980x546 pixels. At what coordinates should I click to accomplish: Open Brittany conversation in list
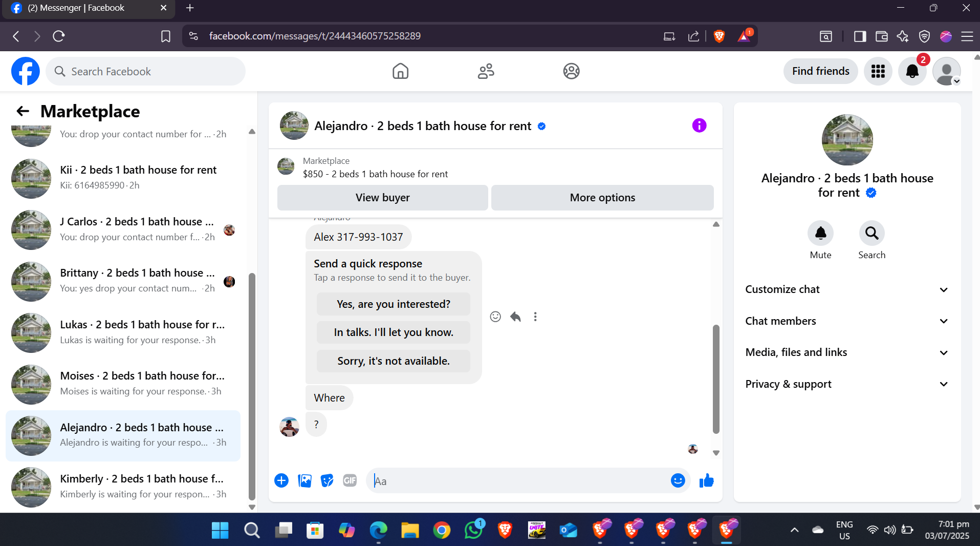click(x=123, y=281)
